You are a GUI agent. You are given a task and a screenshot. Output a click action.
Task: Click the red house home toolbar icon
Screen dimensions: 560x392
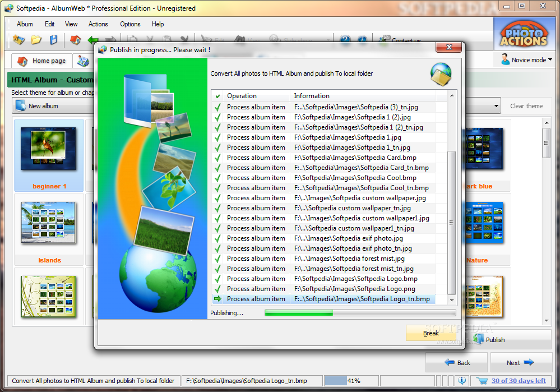[x=75, y=39]
